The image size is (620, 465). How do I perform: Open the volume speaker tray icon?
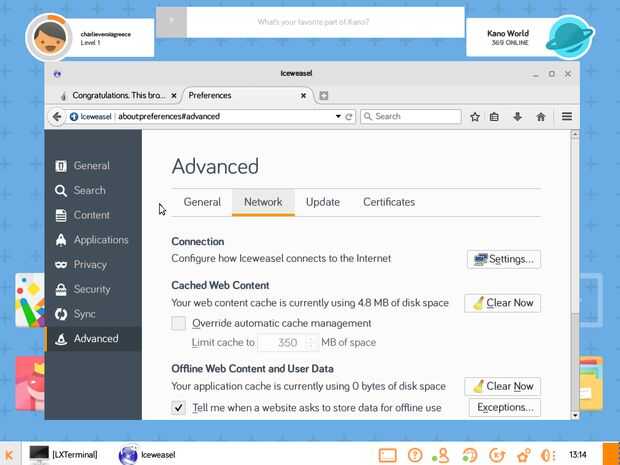coord(548,456)
